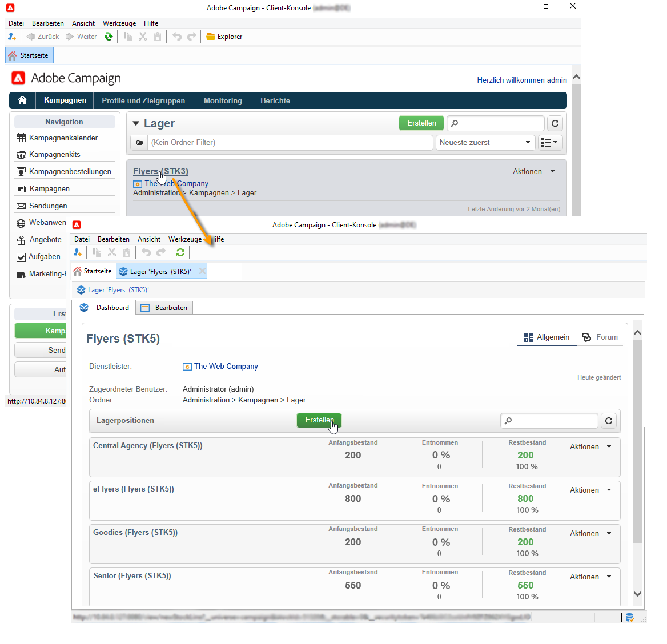This screenshot has width=667, height=644.
Task: Collapse the Lager section triangle
Action: pyautogui.click(x=136, y=123)
